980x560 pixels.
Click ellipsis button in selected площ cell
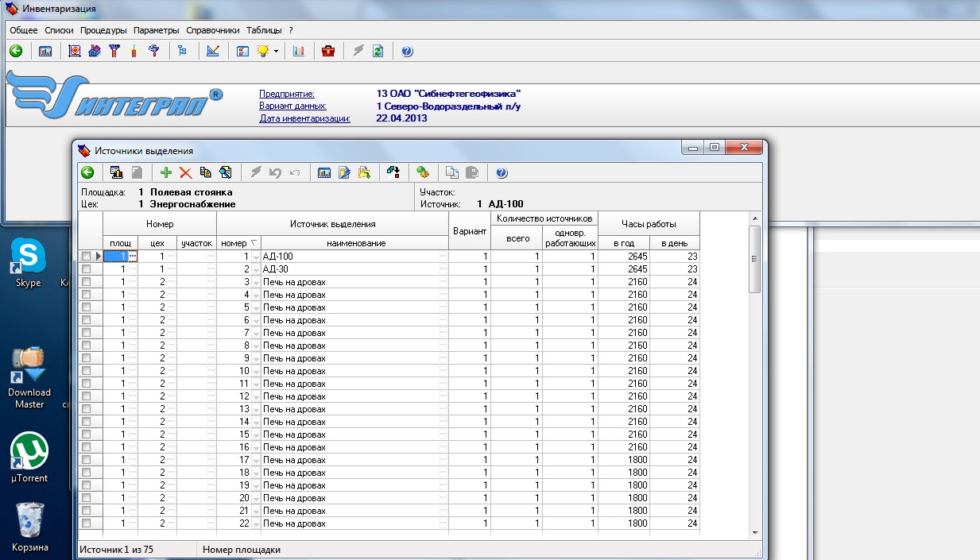(x=133, y=257)
